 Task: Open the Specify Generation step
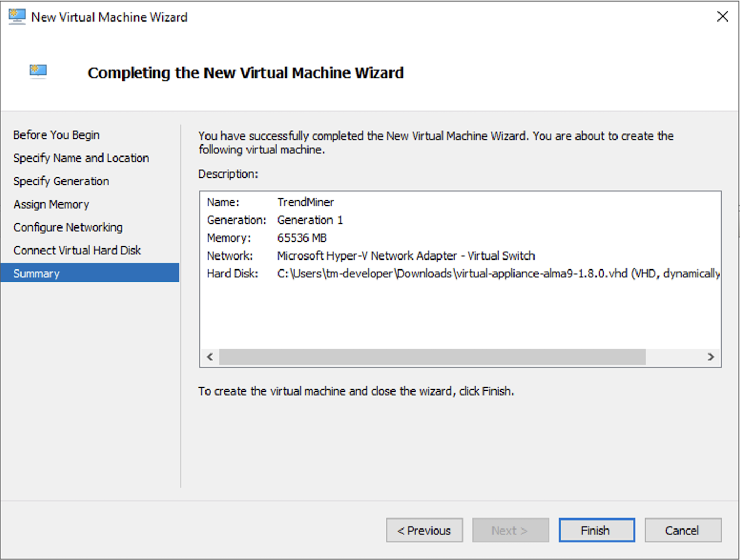pos(60,181)
